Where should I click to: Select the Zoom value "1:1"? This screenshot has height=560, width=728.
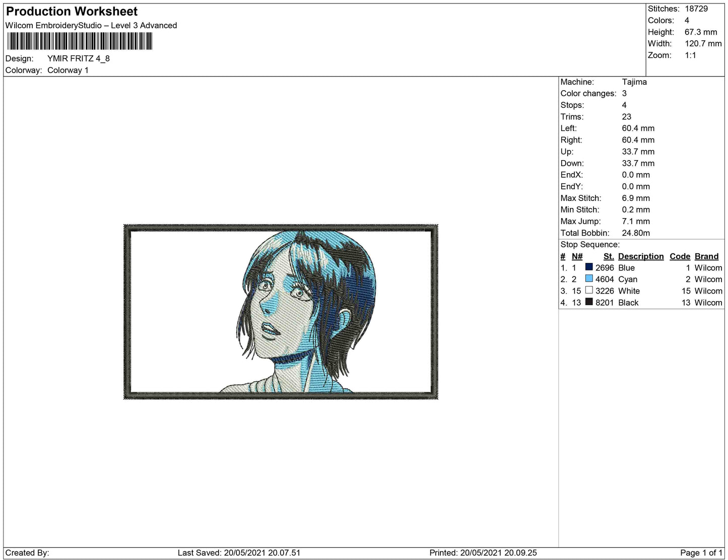pyautogui.click(x=690, y=55)
